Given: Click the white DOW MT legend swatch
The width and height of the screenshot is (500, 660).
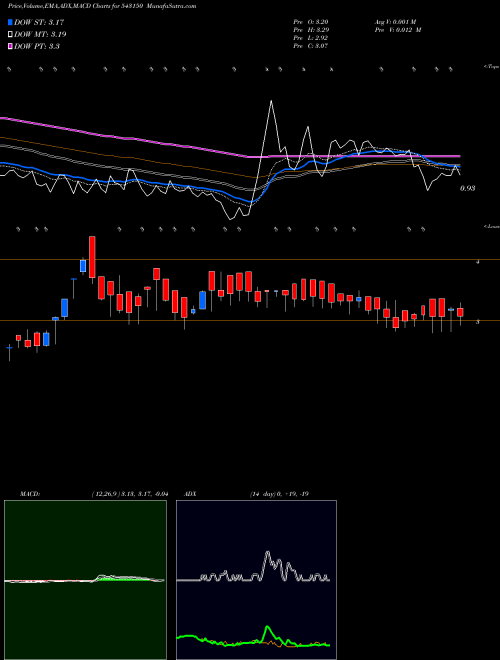Looking at the screenshot, I should pos(11,35).
